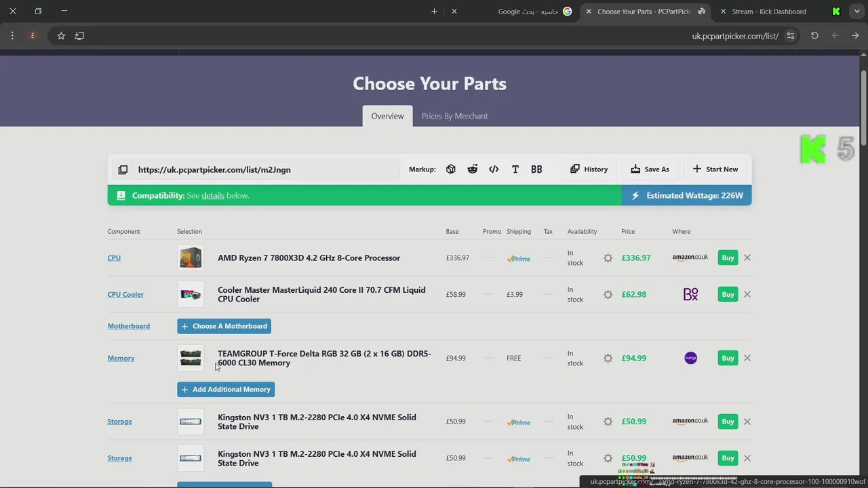868x488 pixels.
Task: Open CPU Cooler component link
Action: [x=125, y=294]
